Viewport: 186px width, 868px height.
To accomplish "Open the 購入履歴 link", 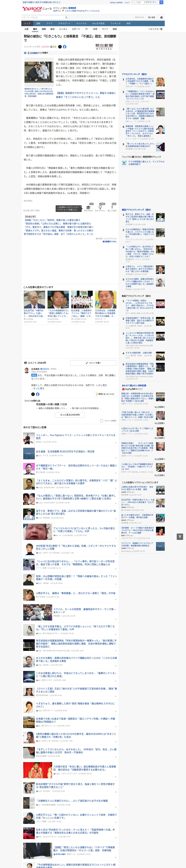I will click(x=152, y=17).
